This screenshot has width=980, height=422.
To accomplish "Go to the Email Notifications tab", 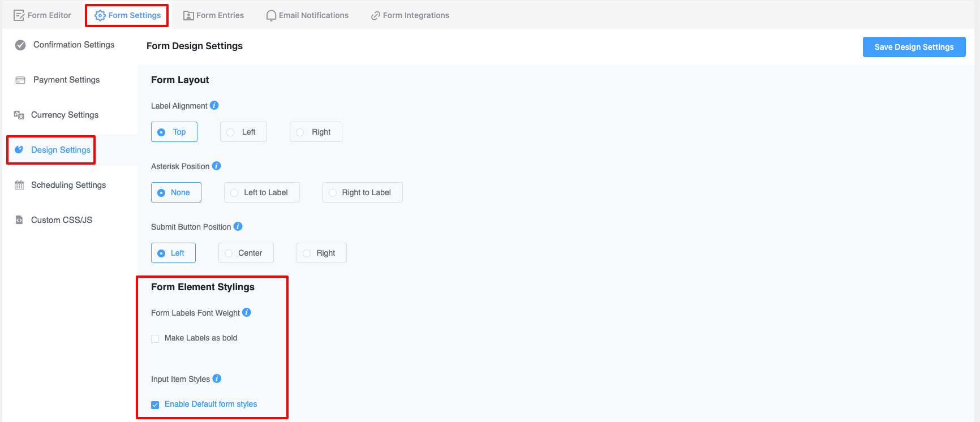I will coord(308,15).
